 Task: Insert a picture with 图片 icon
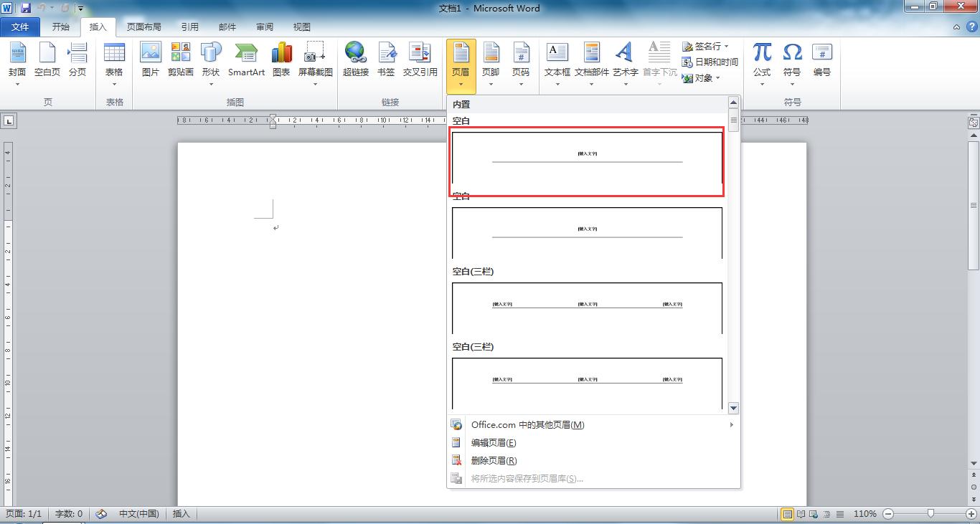150,59
